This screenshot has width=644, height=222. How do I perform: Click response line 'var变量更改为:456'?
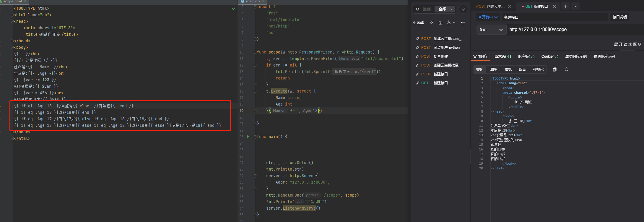tap(506, 140)
